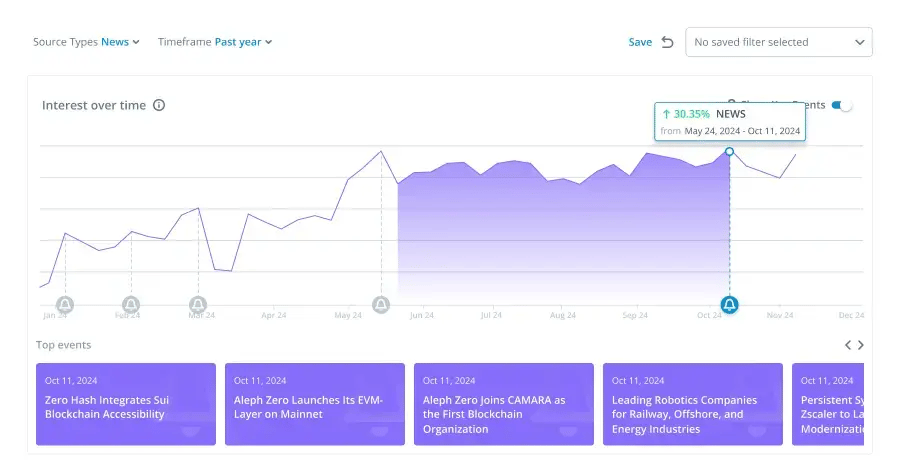Click the bell marker between May and Jun
900x462 pixels.
click(381, 304)
